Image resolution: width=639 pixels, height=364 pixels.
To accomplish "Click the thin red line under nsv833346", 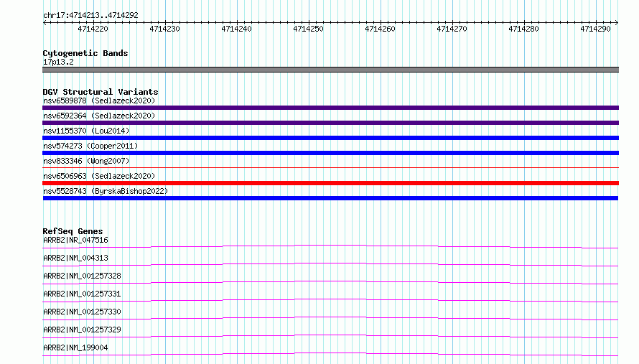I will pos(330,167).
